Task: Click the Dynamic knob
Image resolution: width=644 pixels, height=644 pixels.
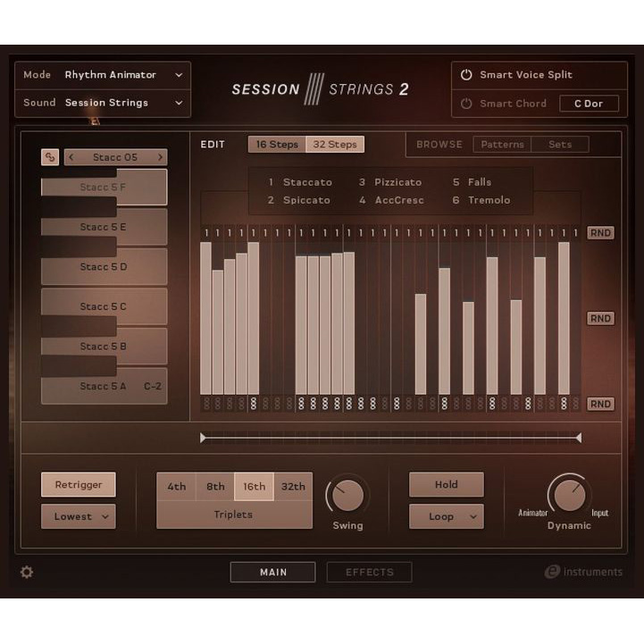Action: point(569,496)
